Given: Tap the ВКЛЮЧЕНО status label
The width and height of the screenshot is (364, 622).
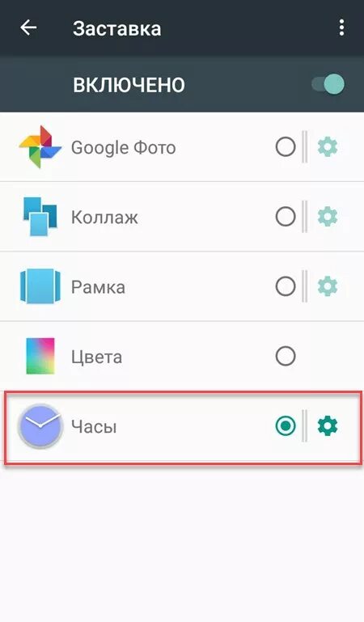Looking at the screenshot, I should pyautogui.click(x=129, y=85).
